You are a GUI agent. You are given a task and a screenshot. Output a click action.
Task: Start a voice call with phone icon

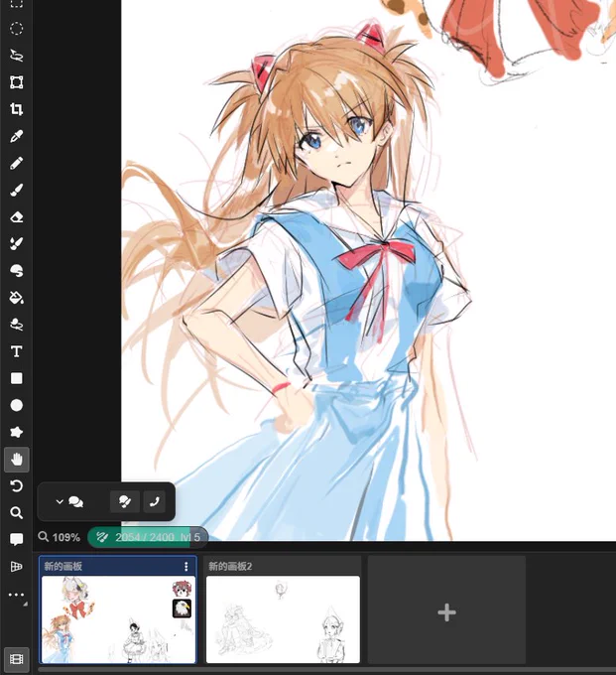pyautogui.click(x=155, y=501)
